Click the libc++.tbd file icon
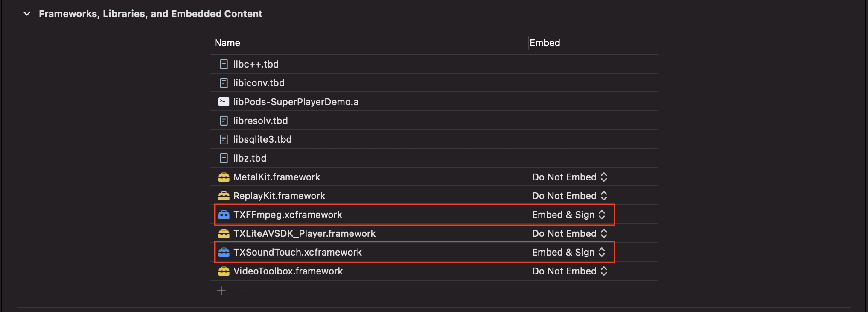This screenshot has width=868, height=312. click(224, 64)
